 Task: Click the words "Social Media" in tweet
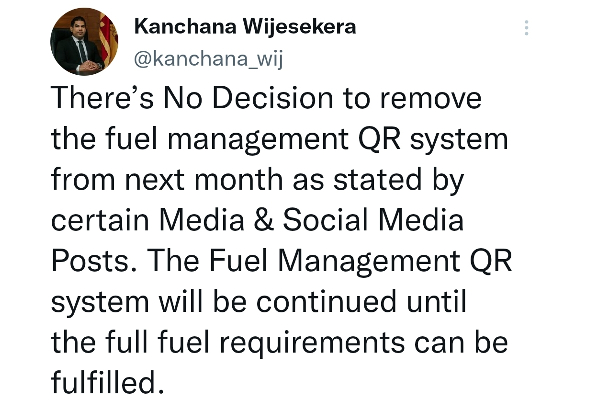[373, 220]
